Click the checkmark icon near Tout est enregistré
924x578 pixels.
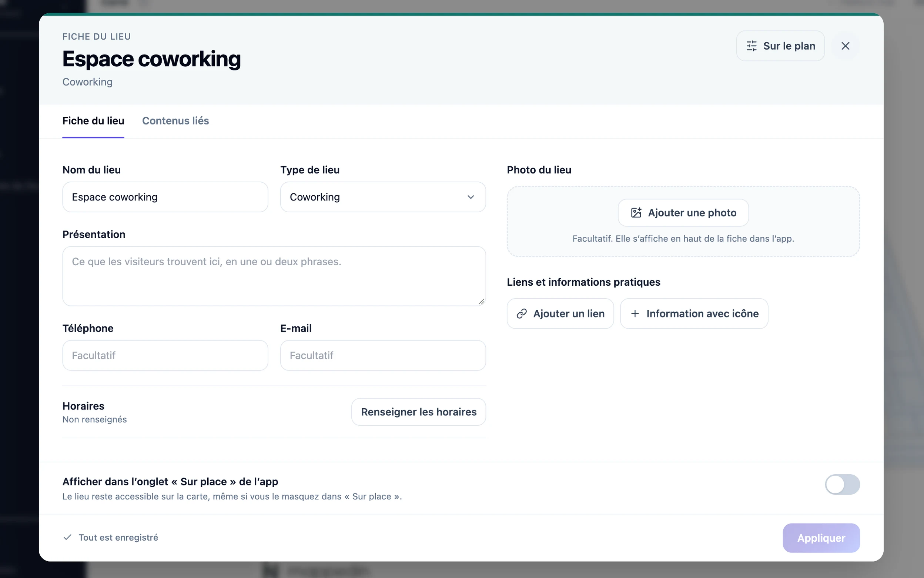(x=68, y=538)
